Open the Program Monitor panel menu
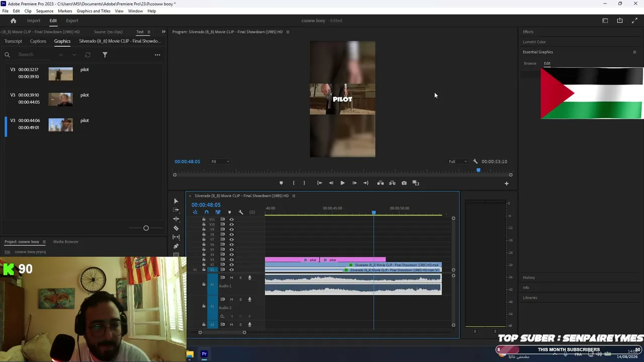The image size is (644, 362). click(288, 32)
